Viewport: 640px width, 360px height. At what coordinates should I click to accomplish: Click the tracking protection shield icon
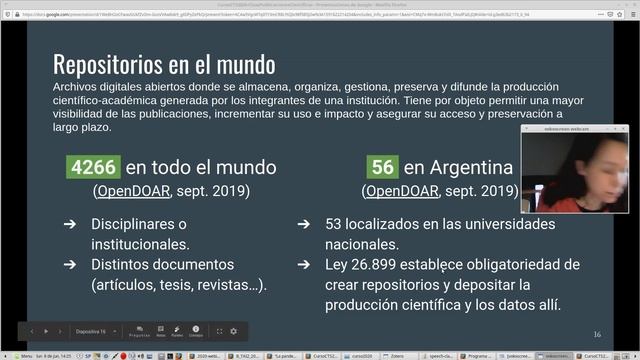coord(7,14)
